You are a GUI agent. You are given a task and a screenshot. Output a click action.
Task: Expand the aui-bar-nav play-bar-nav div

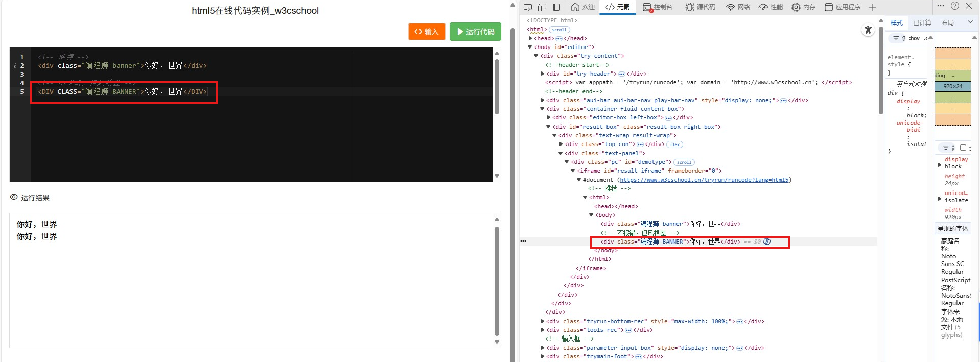coord(542,100)
